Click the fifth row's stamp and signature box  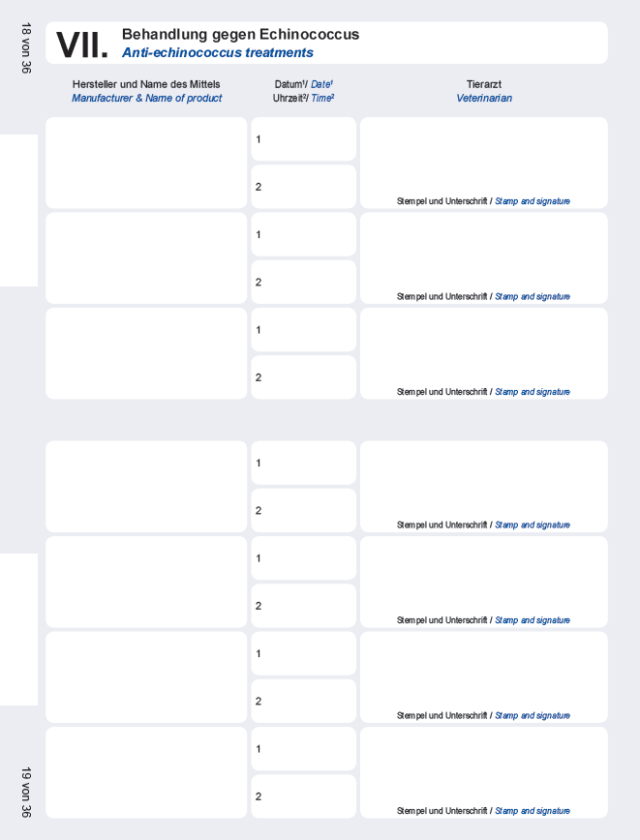point(483,577)
